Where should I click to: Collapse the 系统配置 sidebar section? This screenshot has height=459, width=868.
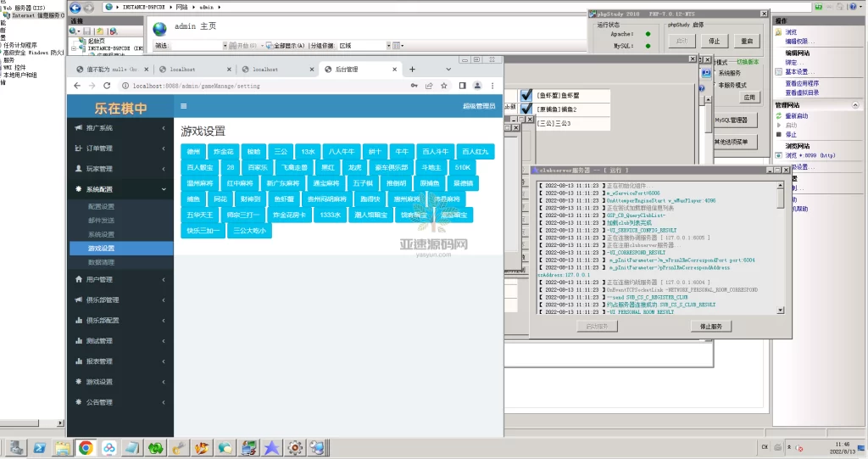(x=119, y=189)
